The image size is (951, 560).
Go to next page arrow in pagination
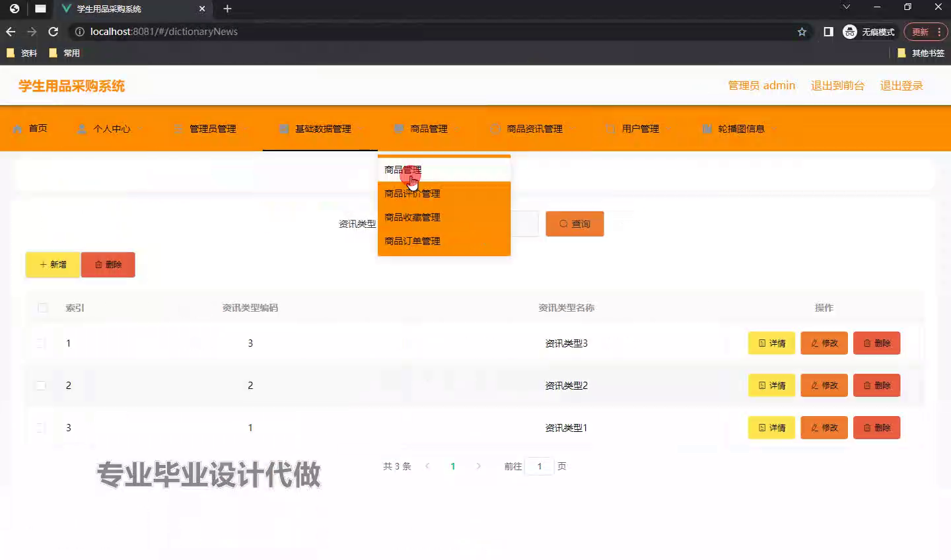(479, 466)
